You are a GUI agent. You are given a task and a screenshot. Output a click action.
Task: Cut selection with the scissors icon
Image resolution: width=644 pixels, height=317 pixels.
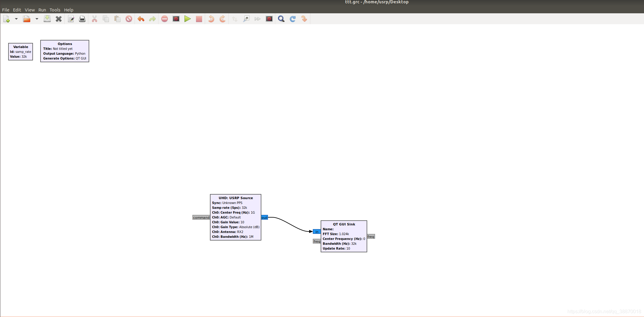coord(95,19)
